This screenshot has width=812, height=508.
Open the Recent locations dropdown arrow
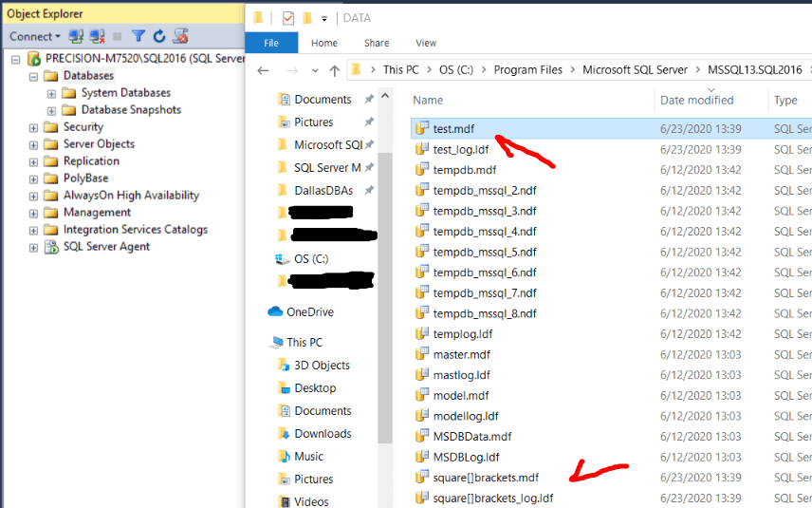click(x=315, y=70)
